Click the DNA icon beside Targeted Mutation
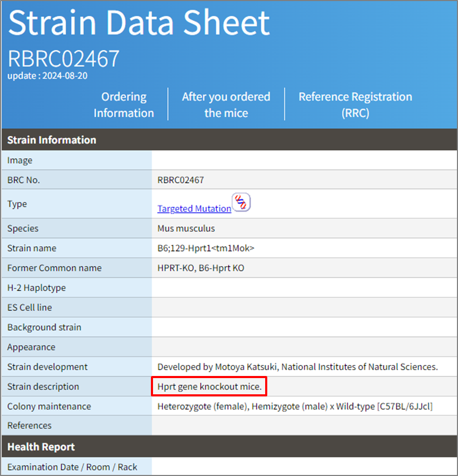 tap(241, 202)
